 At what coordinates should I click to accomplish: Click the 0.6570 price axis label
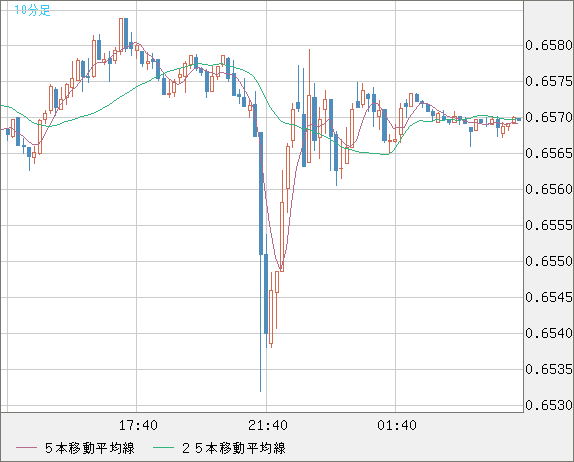(549, 117)
